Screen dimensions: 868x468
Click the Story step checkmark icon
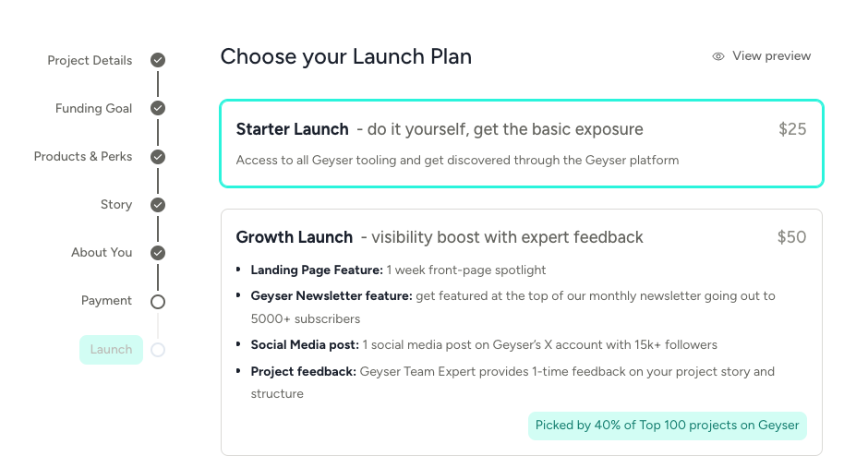[158, 205]
